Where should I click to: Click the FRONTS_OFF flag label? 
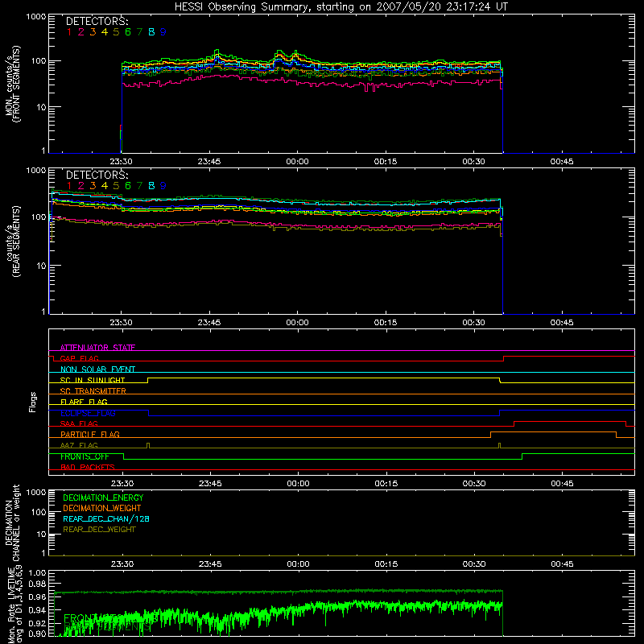85,456
